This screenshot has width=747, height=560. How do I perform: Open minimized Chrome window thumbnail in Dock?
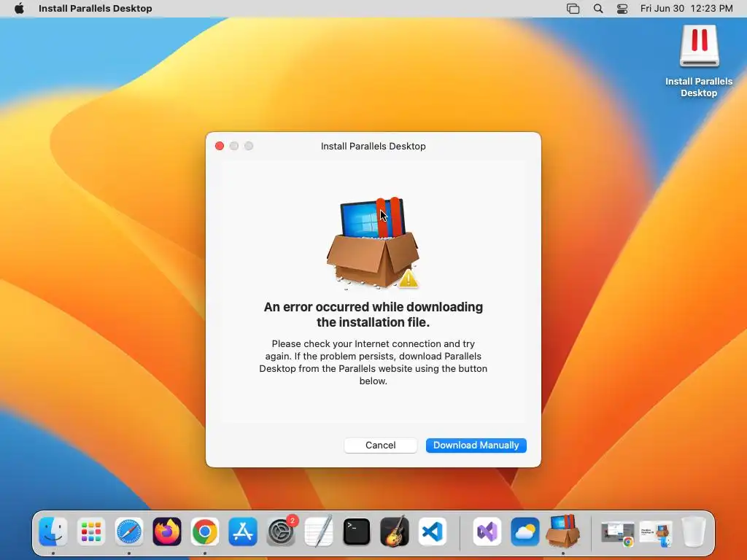point(618,533)
